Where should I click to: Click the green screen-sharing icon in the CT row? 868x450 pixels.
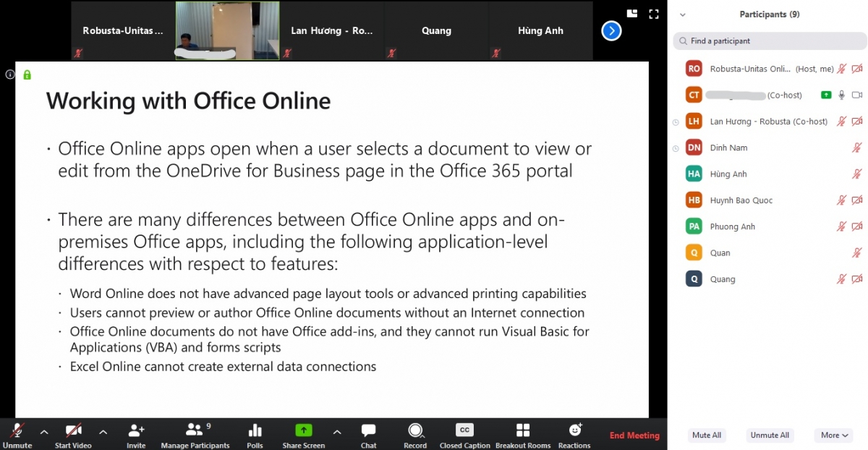pyautogui.click(x=826, y=95)
